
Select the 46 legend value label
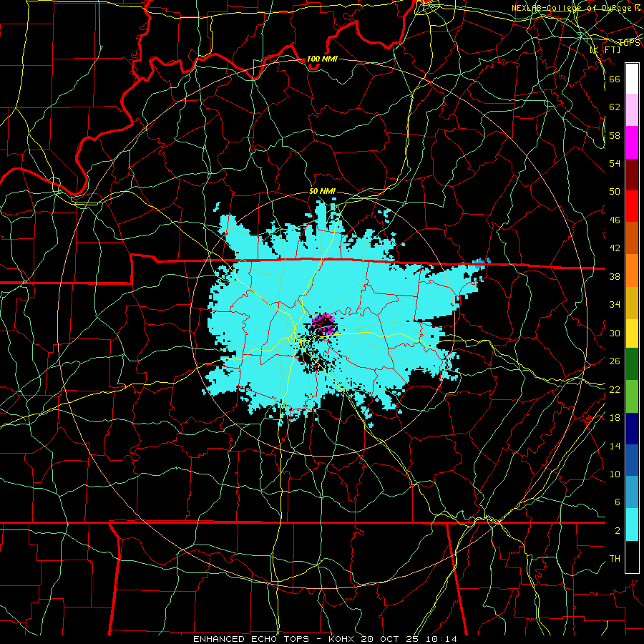(615, 220)
